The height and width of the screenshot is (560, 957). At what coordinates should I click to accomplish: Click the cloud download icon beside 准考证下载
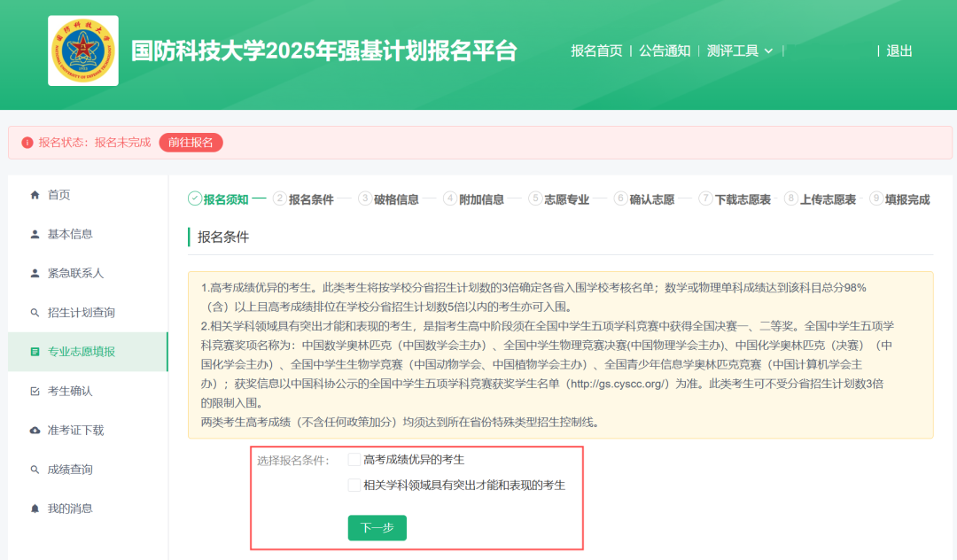pos(35,430)
